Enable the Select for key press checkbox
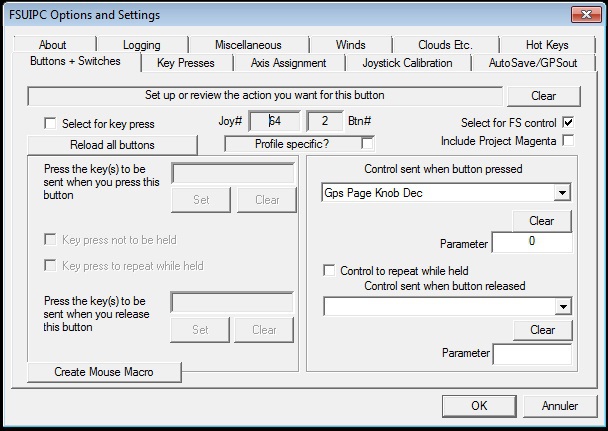This screenshot has height=431, width=608. pos(51,124)
